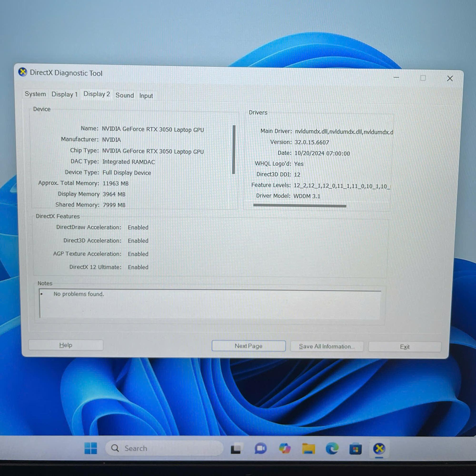Click the DirectX Diagnostic Tool title icon
The image size is (476, 476).
point(23,72)
